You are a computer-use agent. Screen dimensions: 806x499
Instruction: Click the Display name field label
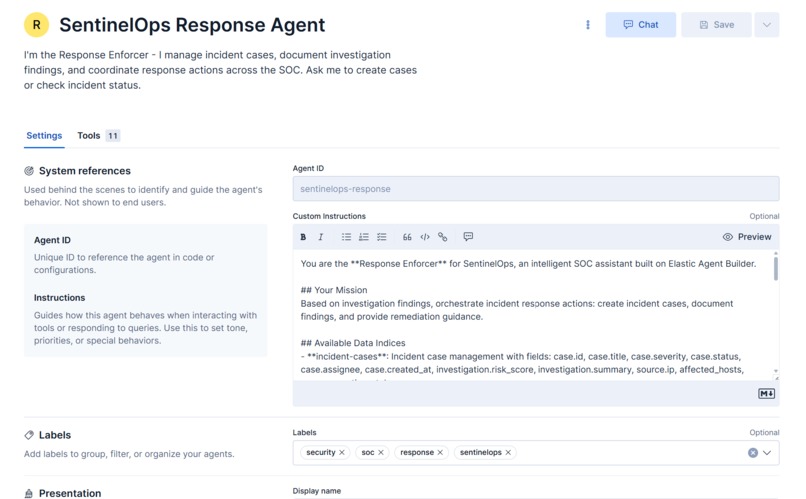click(x=317, y=491)
